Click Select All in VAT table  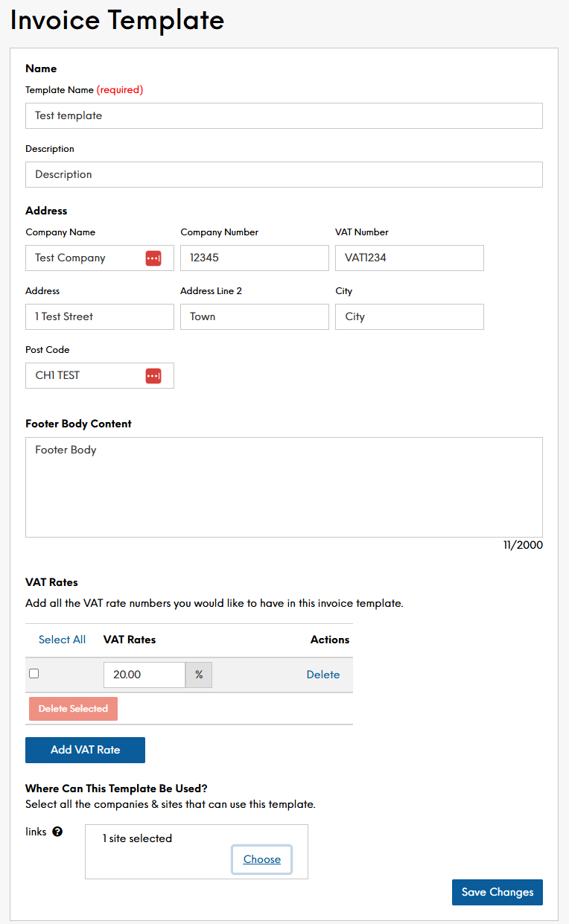pos(62,640)
